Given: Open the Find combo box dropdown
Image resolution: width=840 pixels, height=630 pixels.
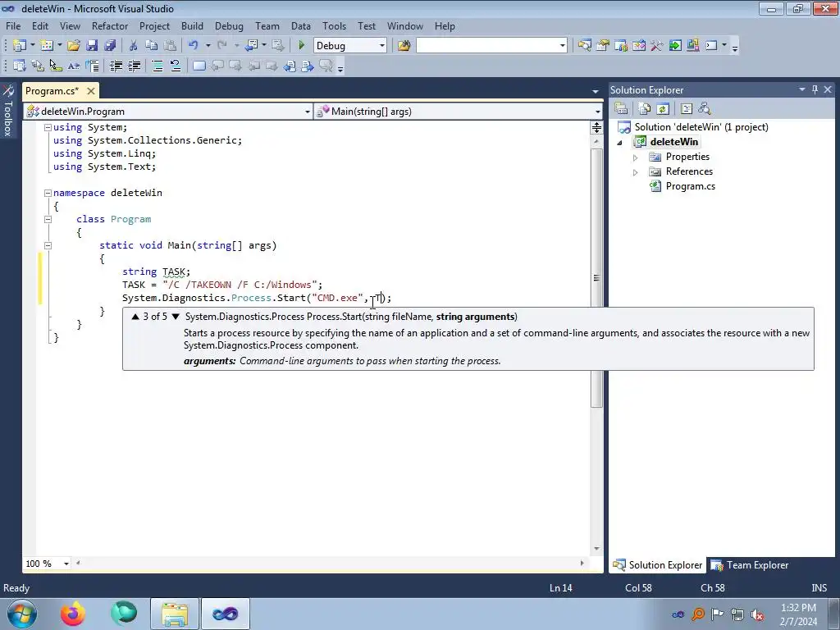Looking at the screenshot, I should [x=562, y=46].
